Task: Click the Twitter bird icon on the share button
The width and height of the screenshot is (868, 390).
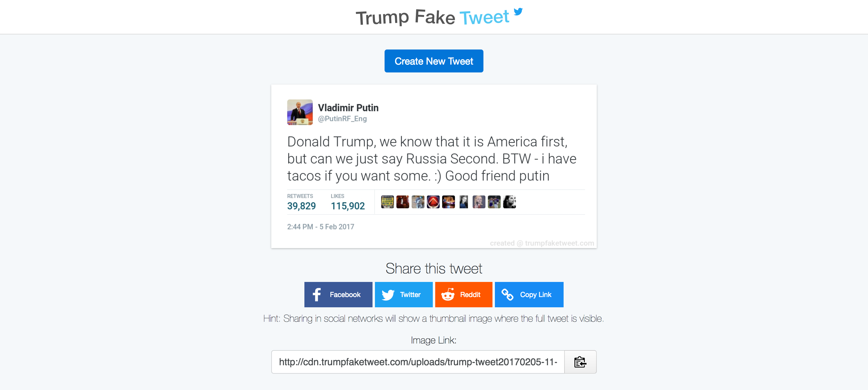Action: coord(388,294)
